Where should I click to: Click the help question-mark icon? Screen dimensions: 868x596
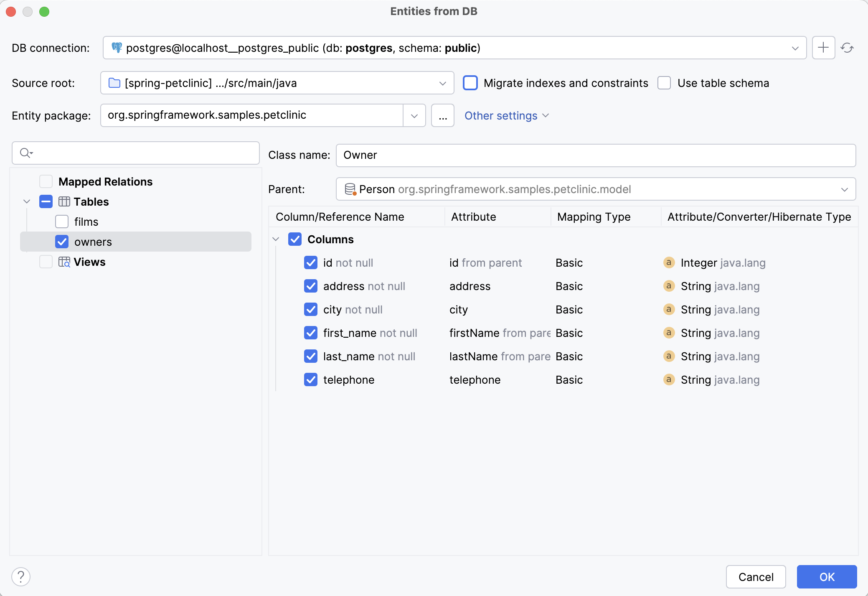click(20, 576)
